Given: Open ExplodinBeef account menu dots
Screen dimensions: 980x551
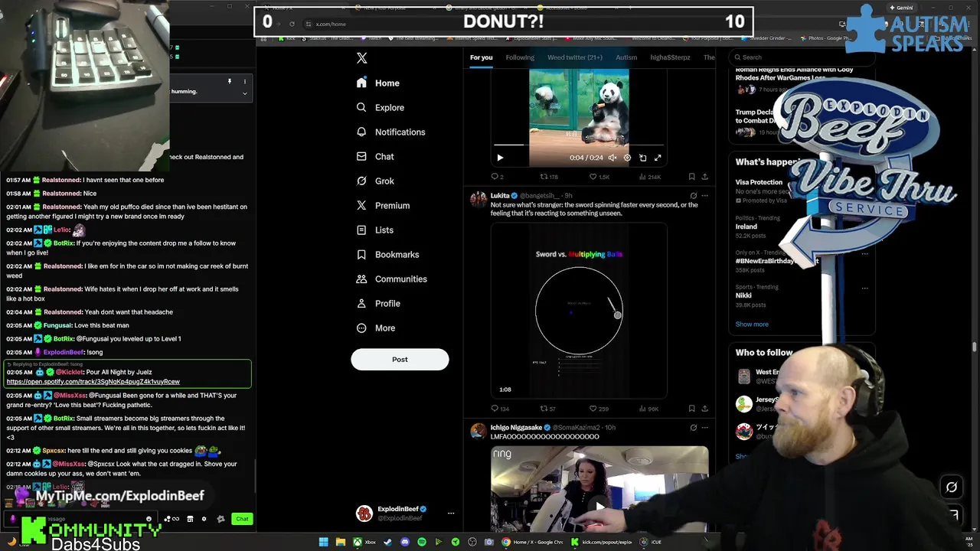Looking at the screenshot, I should pyautogui.click(x=451, y=514).
